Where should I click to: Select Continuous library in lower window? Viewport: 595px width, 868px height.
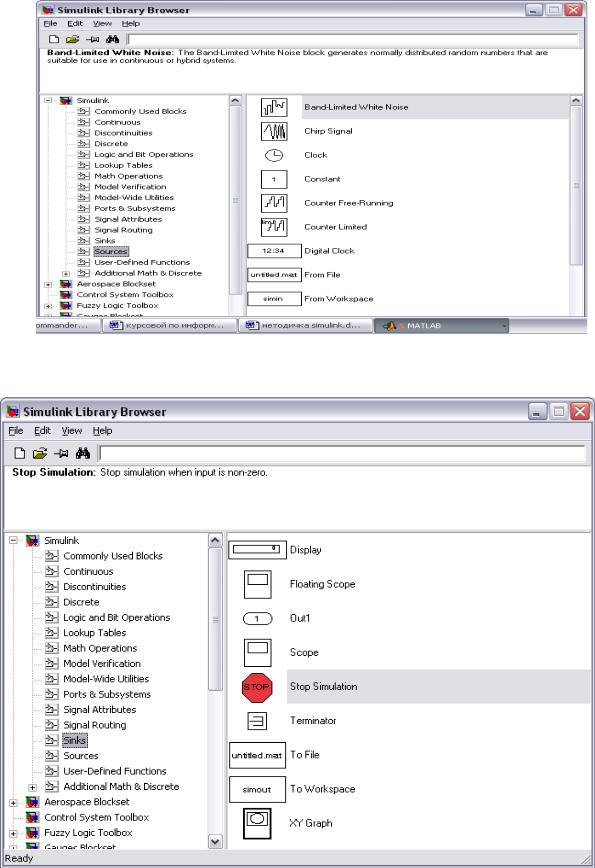pyautogui.click(x=88, y=571)
